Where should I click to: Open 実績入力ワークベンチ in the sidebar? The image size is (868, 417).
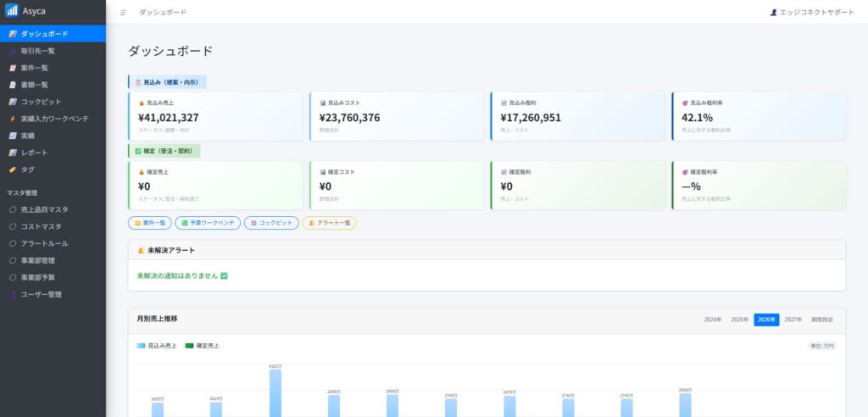click(x=54, y=119)
